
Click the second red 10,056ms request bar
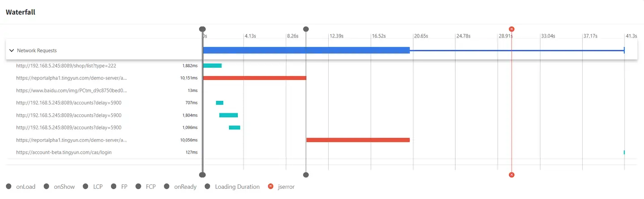tap(358, 140)
